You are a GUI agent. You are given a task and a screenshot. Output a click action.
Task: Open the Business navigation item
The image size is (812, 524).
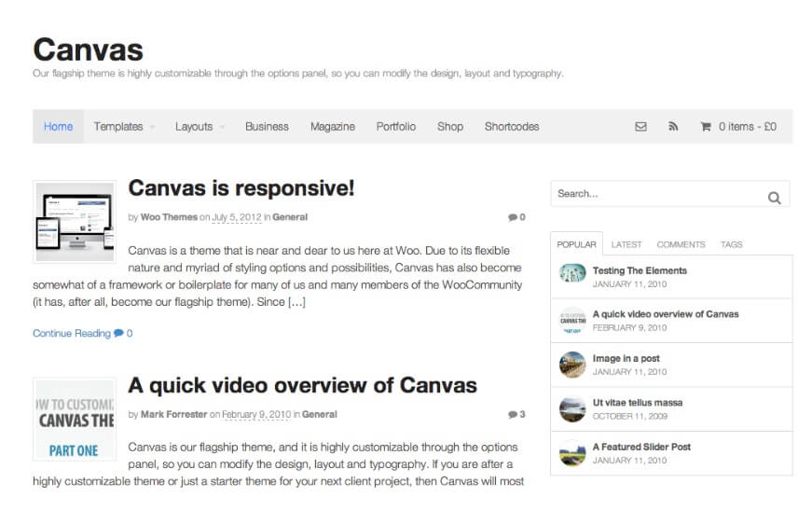pyautogui.click(x=267, y=127)
